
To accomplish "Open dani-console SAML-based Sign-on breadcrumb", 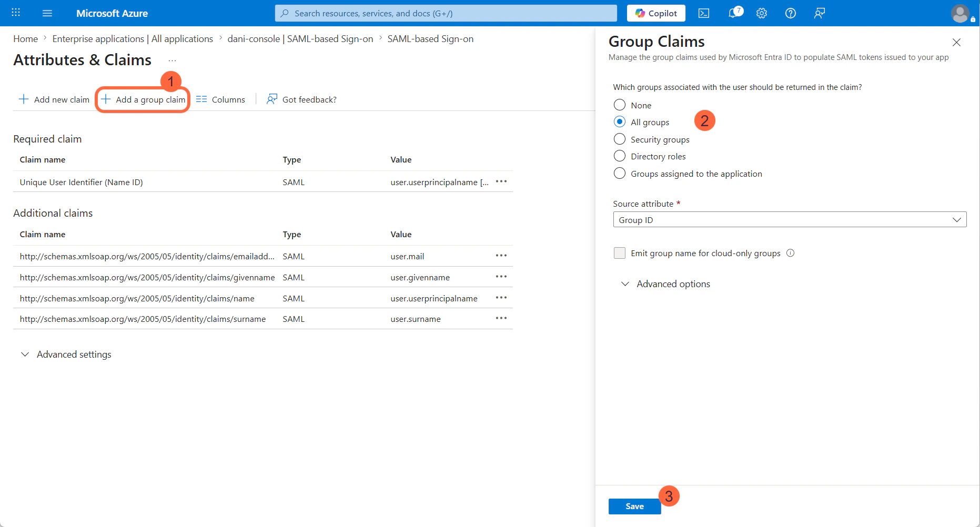I will click(300, 39).
